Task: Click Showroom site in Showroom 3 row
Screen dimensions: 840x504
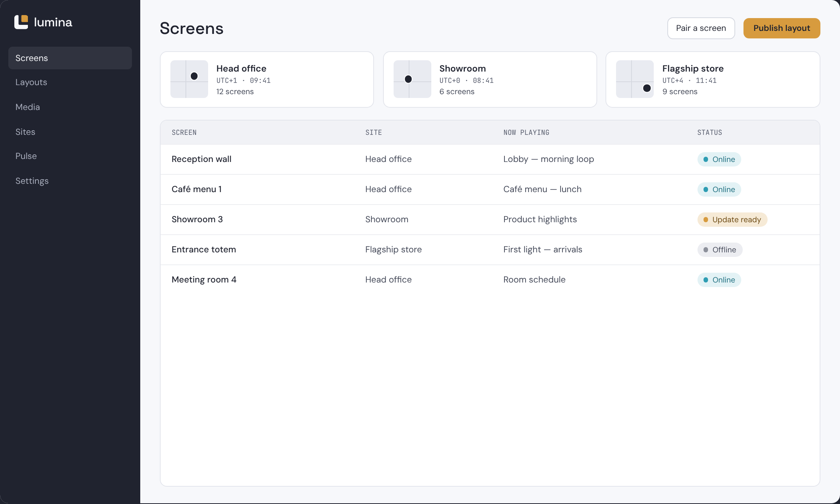Action: (387, 219)
